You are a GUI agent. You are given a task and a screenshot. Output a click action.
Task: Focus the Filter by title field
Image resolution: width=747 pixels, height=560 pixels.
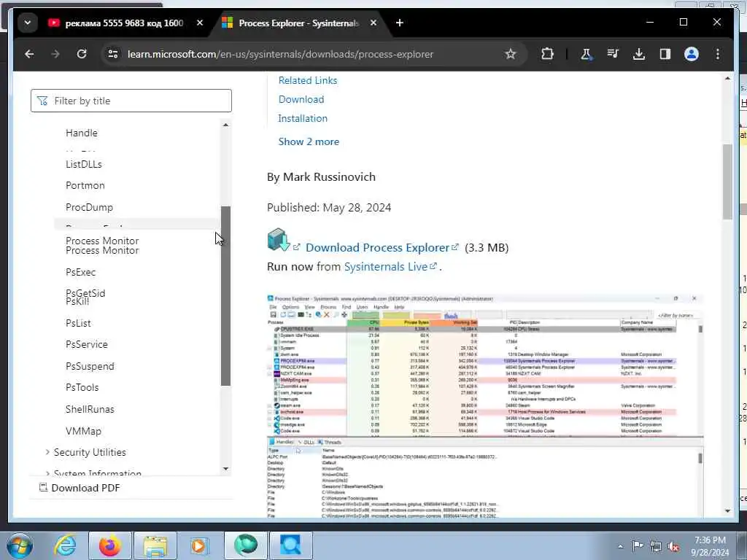(131, 101)
